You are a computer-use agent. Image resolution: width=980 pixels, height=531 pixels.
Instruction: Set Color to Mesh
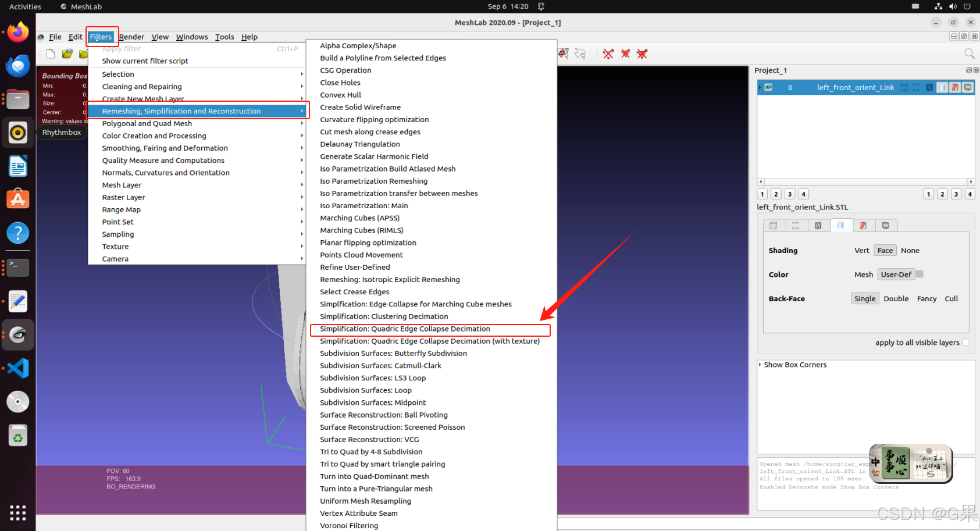[863, 275]
